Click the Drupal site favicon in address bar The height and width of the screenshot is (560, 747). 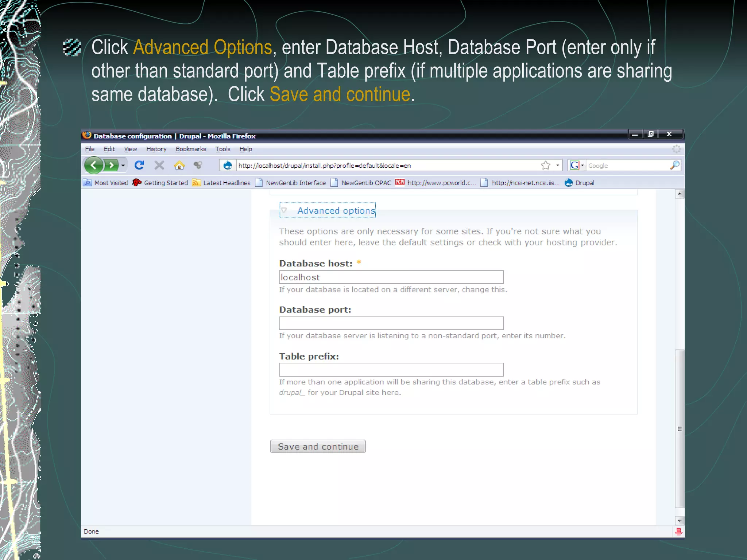[228, 166]
